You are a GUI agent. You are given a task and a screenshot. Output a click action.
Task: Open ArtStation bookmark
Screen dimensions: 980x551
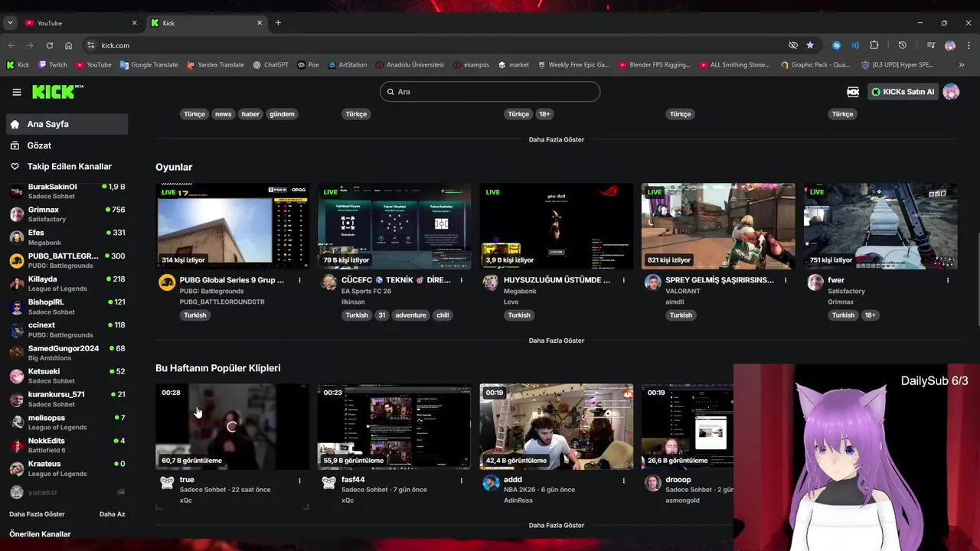[347, 65]
